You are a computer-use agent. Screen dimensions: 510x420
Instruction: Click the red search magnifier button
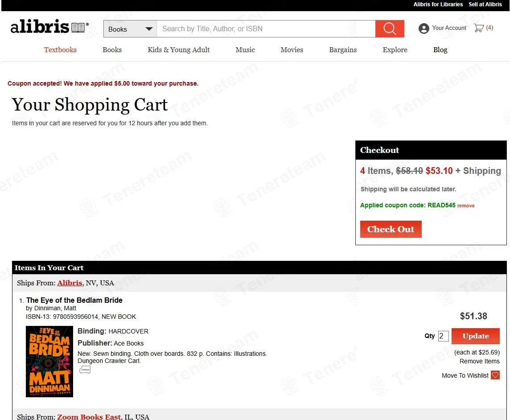[x=390, y=29]
